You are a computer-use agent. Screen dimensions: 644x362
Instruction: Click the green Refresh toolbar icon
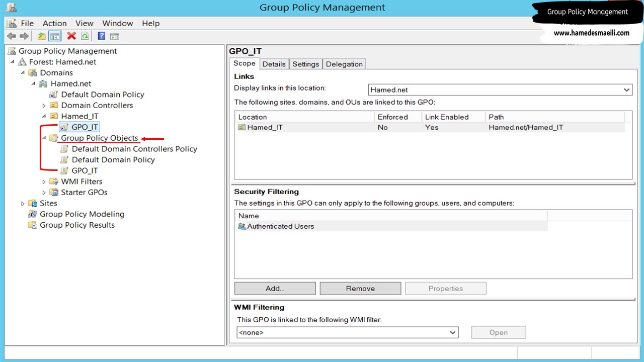85,36
